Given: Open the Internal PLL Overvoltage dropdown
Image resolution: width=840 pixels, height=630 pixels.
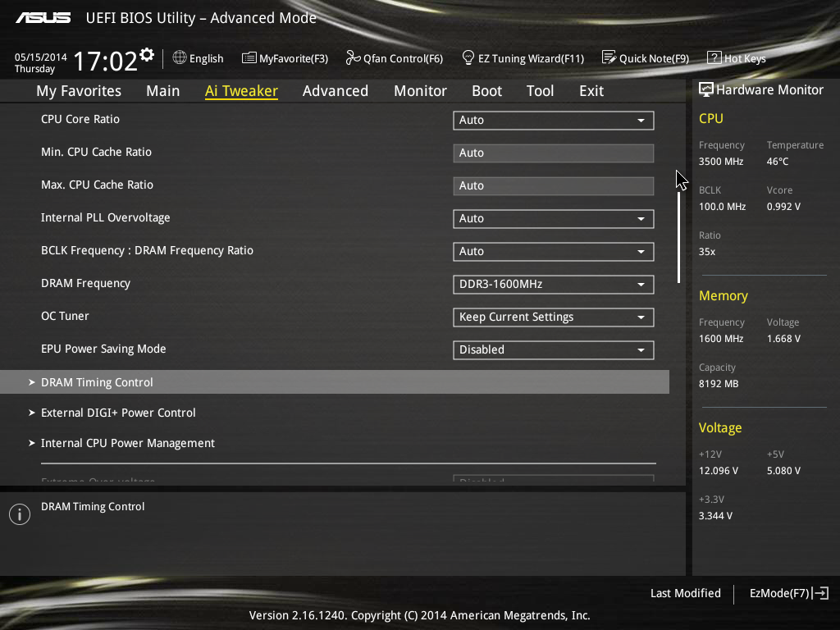Looking at the screenshot, I should (554, 218).
